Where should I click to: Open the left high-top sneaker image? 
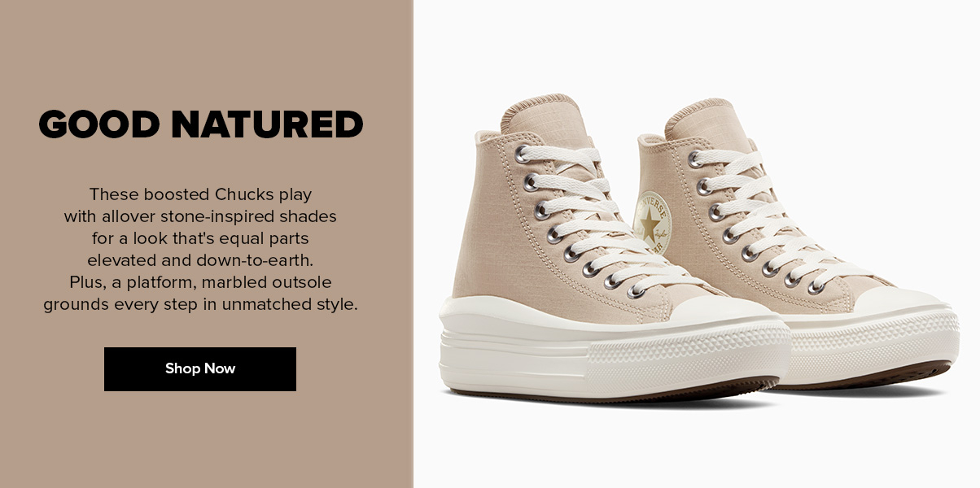click(615, 248)
